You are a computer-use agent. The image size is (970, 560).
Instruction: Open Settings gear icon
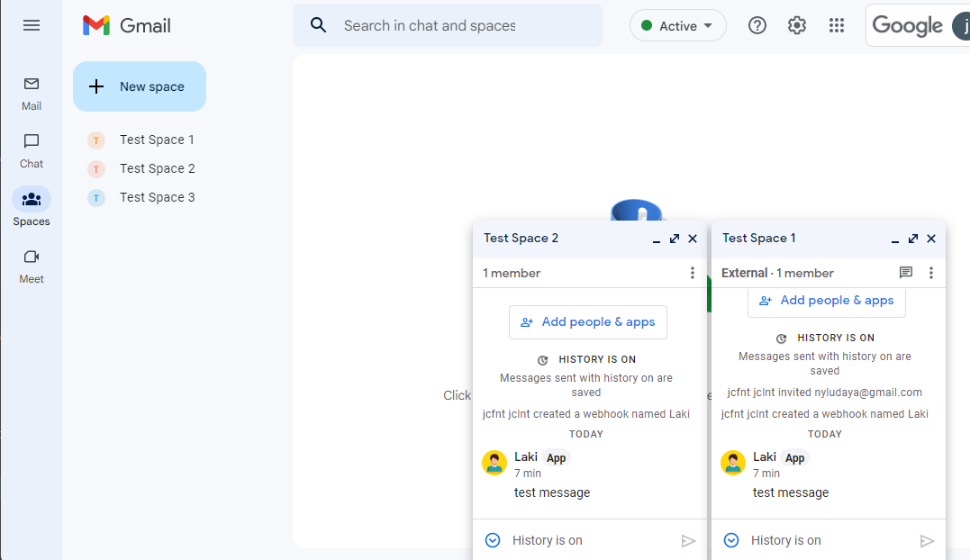coord(797,26)
